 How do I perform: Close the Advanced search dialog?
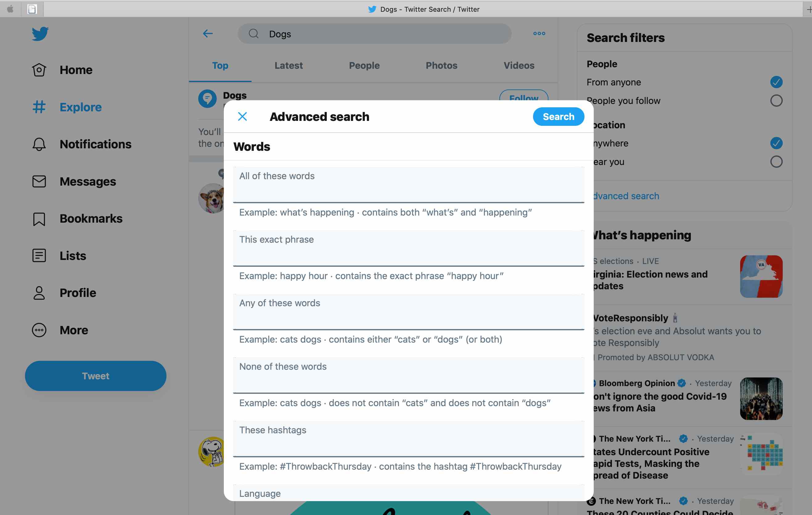(x=241, y=116)
